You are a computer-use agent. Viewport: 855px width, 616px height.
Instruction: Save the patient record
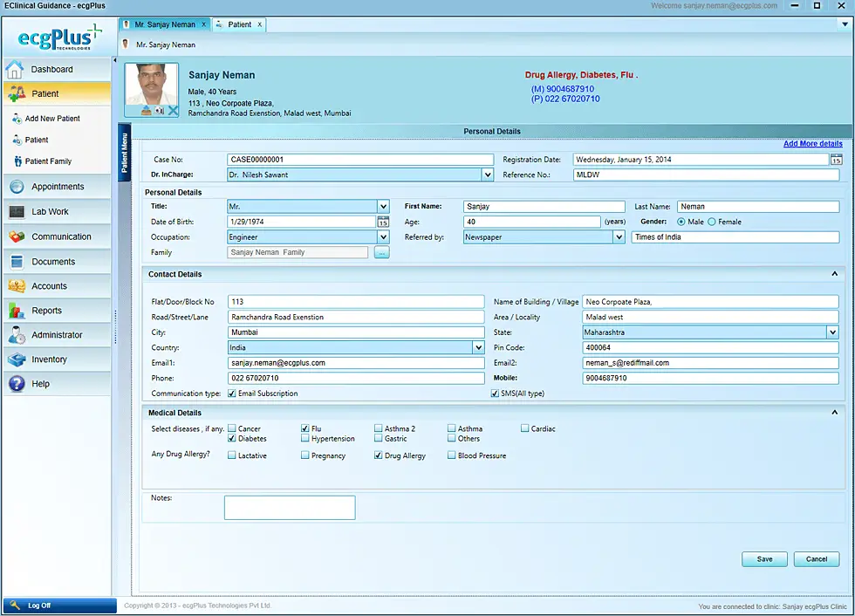point(763,559)
